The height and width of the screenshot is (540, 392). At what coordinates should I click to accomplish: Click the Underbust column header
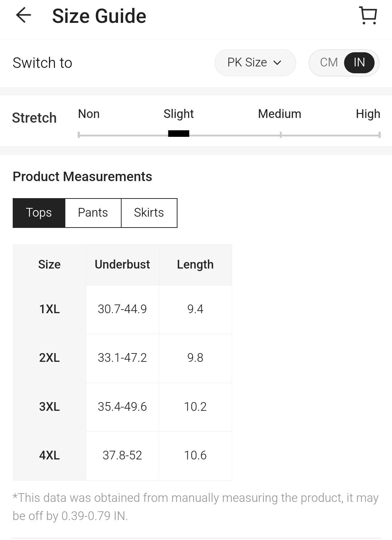(x=122, y=265)
